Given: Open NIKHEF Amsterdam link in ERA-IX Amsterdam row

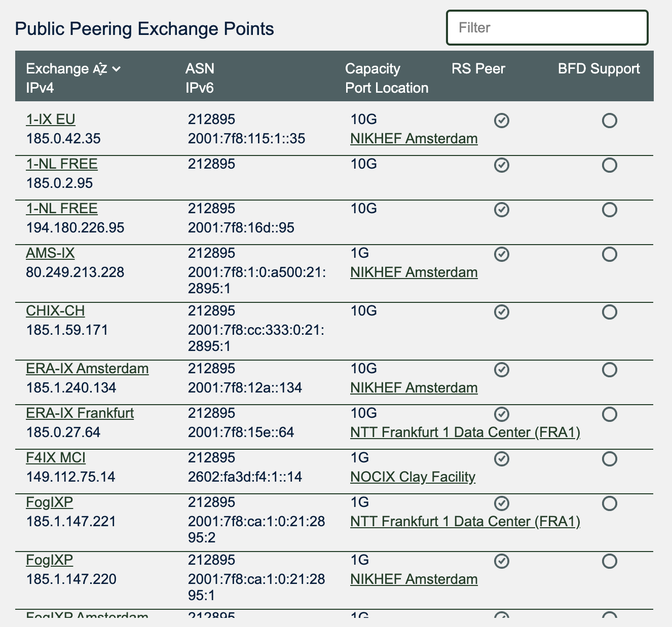Looking at the screenshot, I should point(414,387).
